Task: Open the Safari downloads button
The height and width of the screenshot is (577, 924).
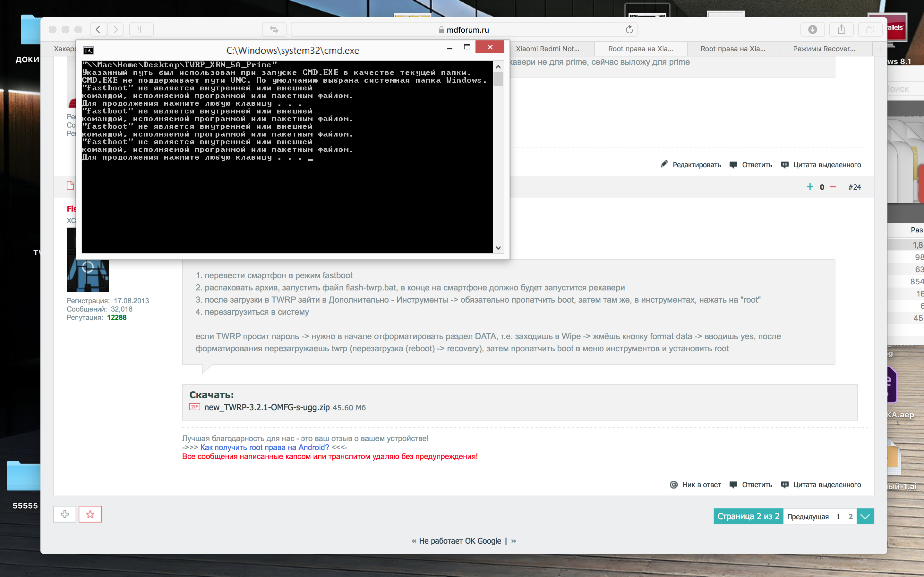Action: pyautogui.click(x=812, y=29)
